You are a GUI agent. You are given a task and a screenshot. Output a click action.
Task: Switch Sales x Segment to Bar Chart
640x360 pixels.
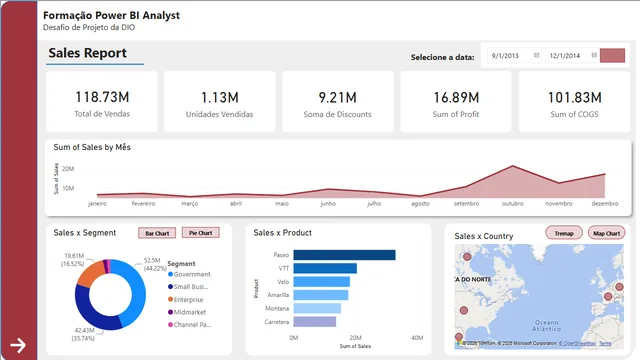click(157, 233)
